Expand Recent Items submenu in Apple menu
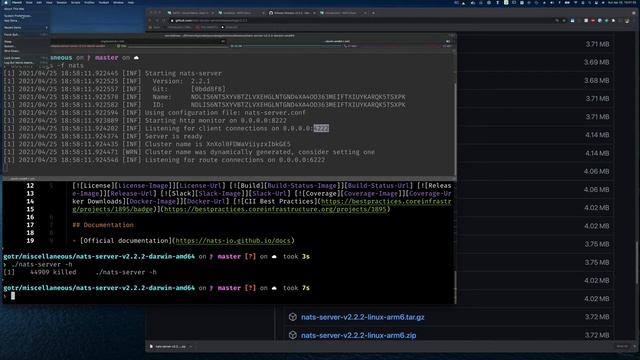640x360 pixels. (x=25, y=27)
